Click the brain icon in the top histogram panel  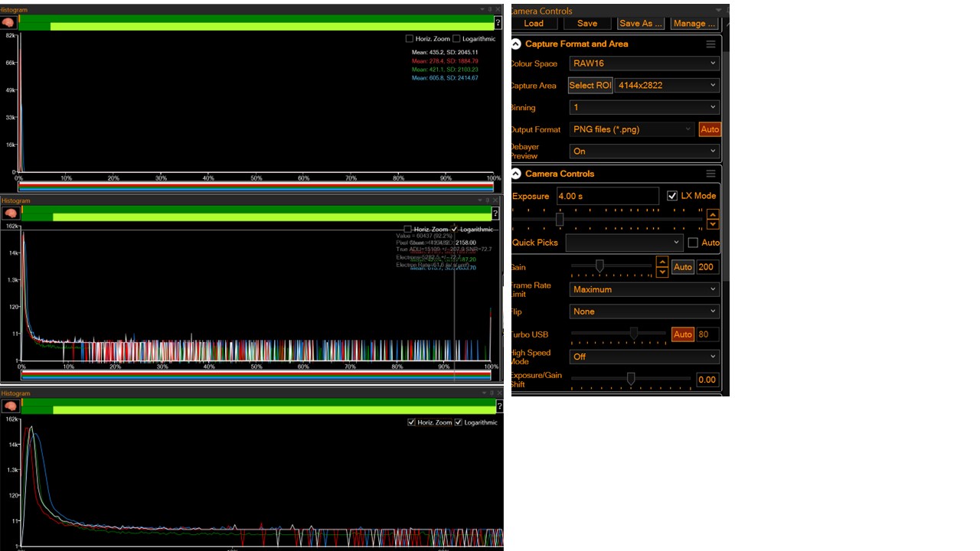coord(8,23)
